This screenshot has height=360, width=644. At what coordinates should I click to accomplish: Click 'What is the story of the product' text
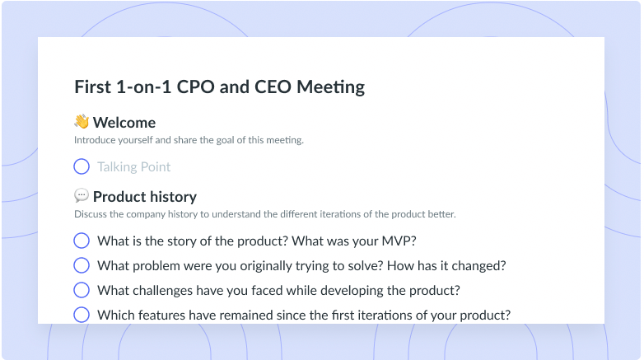tap(193, 241)
